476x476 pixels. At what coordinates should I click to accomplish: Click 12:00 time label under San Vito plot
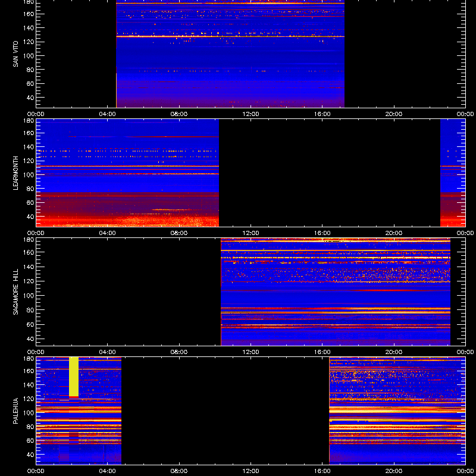[x=250, y=114]
